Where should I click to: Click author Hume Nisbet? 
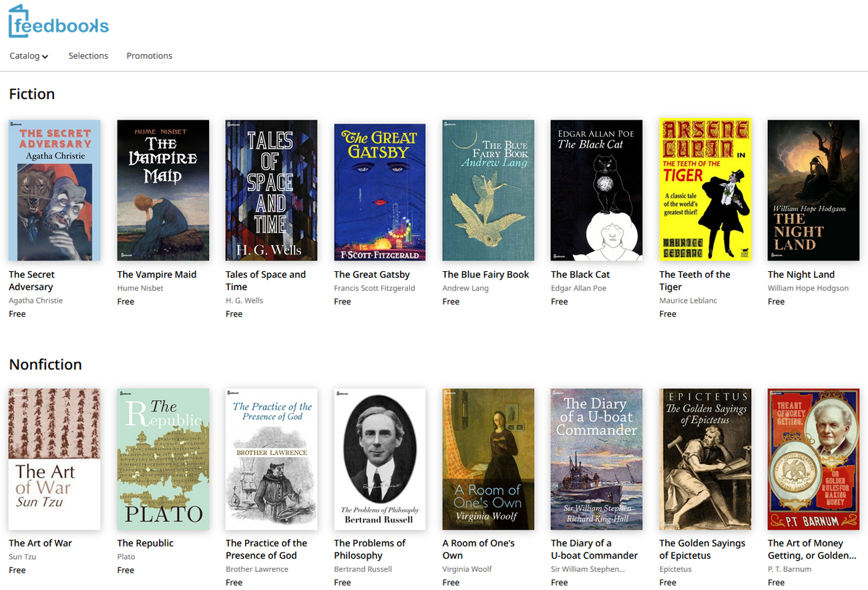tap(140, 289)
